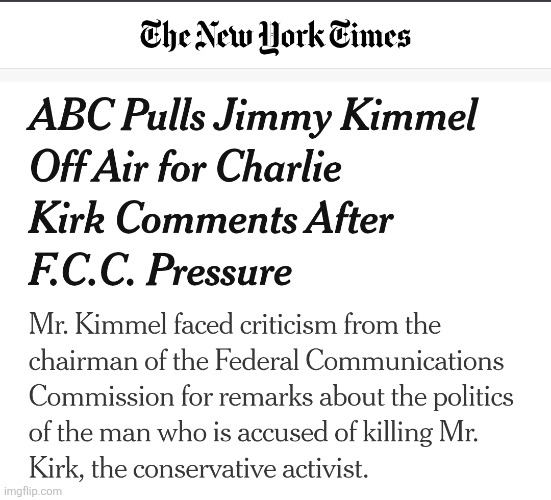Click the word 'politics' in the summary

473,398
